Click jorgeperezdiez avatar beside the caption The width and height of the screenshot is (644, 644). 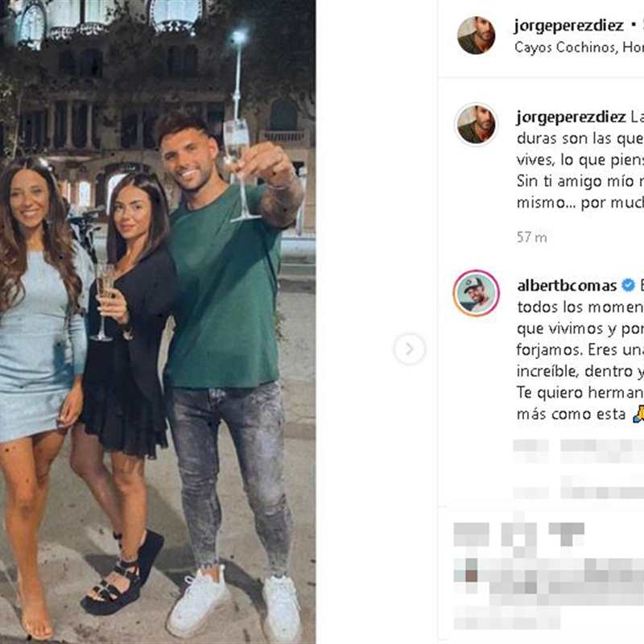476,124
